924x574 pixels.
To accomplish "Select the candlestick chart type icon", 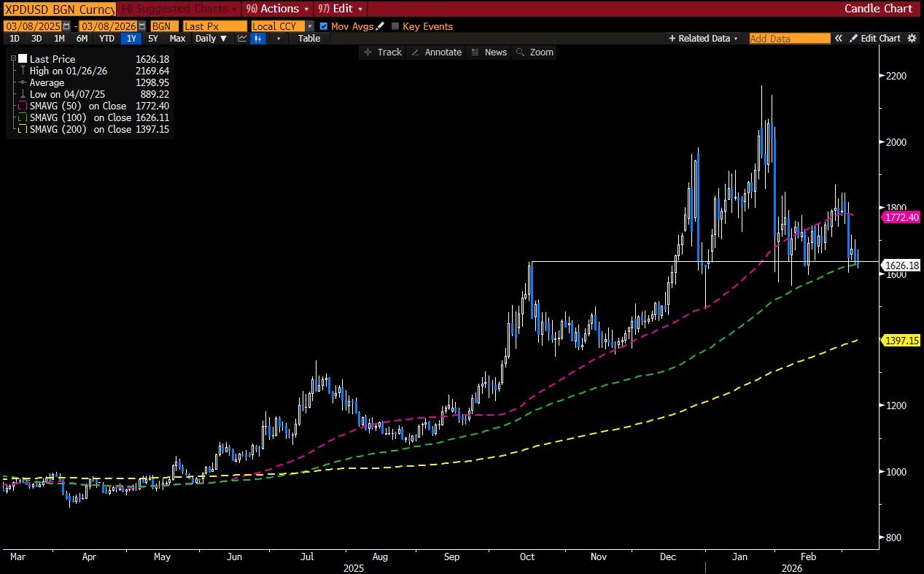I will point(257,39).
